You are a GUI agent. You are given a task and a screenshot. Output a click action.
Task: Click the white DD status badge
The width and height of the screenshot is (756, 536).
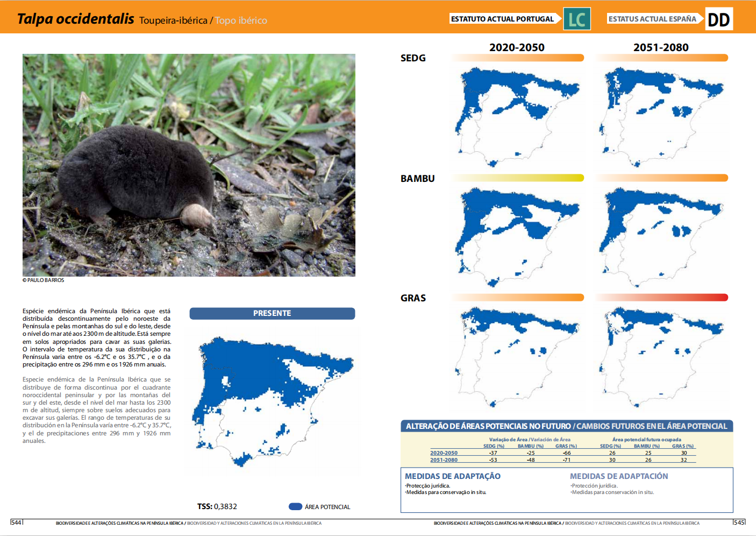tap(718, 19)
